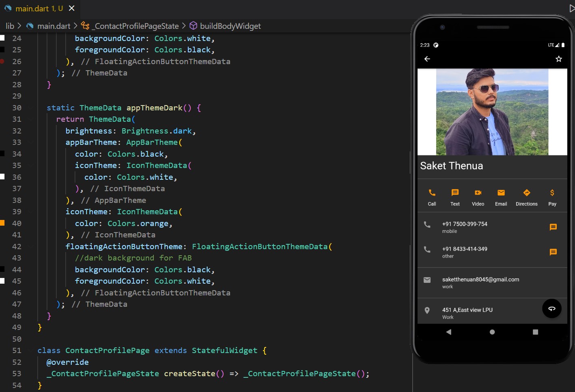This screenshot has height=392, width=575.
Task: Open the main.dart breadcrumb dropdown
Action: [x=53, y=26]
